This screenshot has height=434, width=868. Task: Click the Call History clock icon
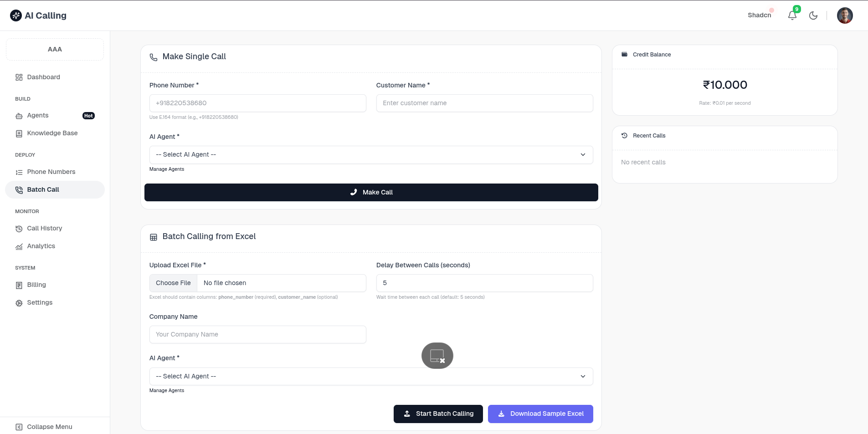click(x=19, y=229)
